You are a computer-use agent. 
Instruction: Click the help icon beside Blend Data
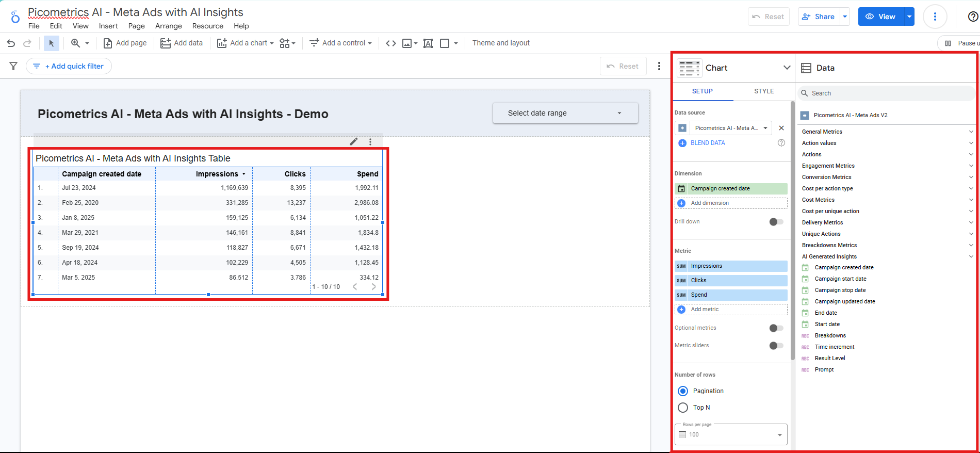pyautogui.click(x=781, y=143)
